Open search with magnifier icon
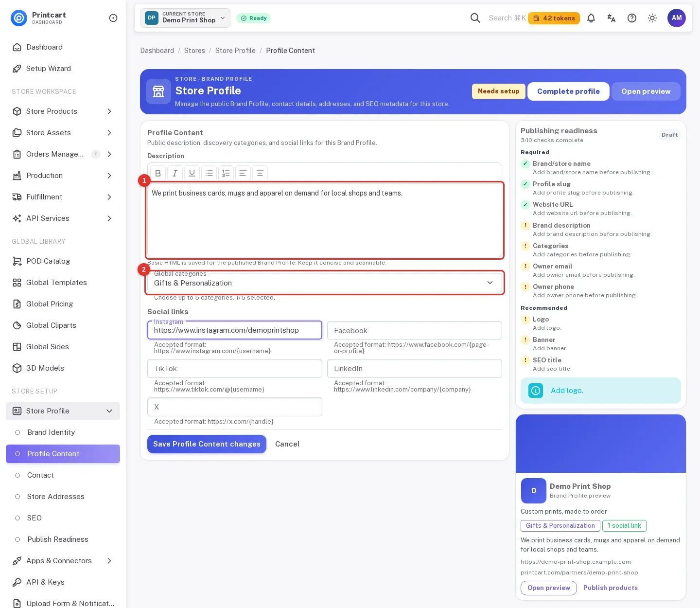The image size is (700, 608). pos(475,18)
